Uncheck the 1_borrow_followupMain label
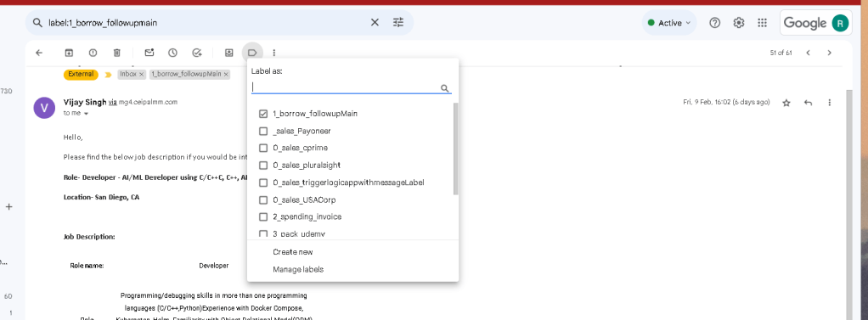Screen dimensions: 868x320 click(x=263, y=114)
